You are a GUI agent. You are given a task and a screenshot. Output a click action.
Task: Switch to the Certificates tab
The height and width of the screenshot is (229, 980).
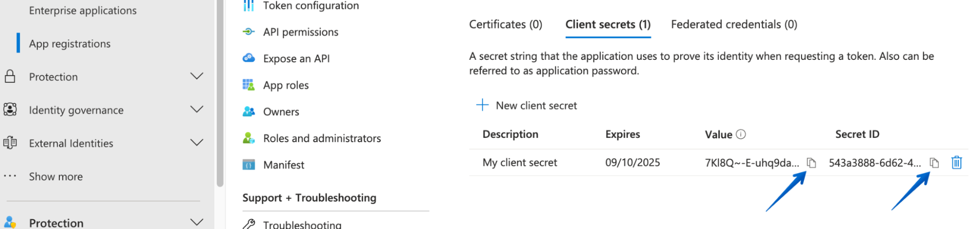(505, 25)
